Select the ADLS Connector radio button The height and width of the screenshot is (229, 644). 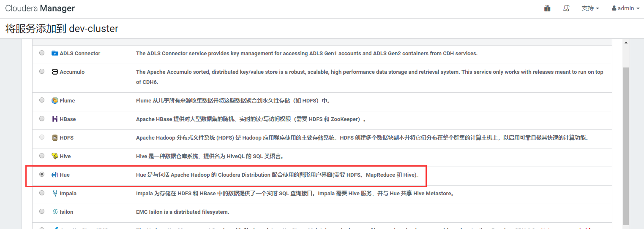click(42, 53)
